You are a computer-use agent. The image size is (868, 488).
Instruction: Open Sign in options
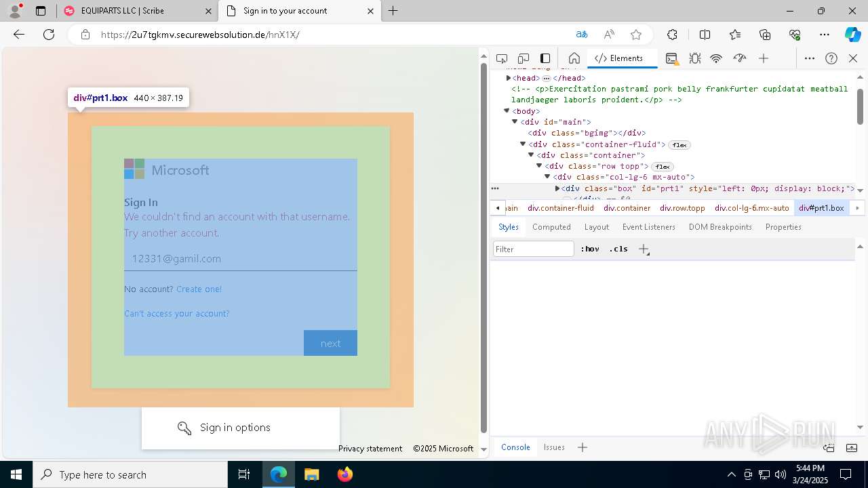click(x=241, y=428)
